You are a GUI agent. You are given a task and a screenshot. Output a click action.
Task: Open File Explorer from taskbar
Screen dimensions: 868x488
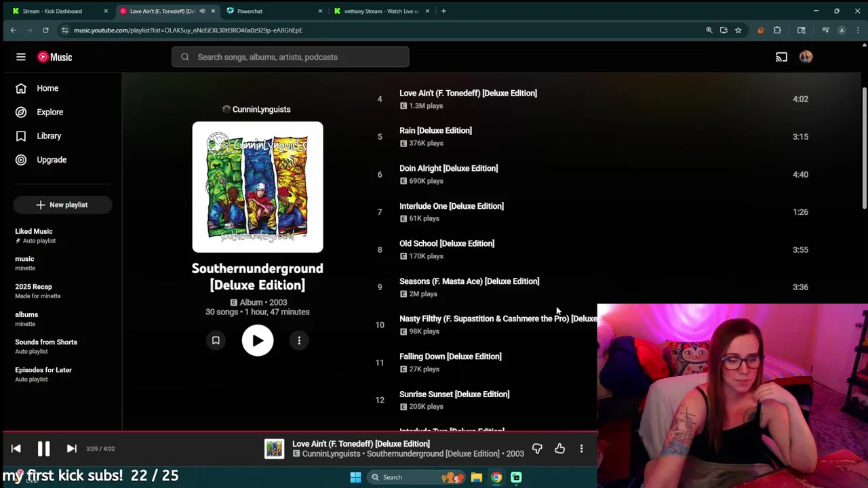pos(477,477)
